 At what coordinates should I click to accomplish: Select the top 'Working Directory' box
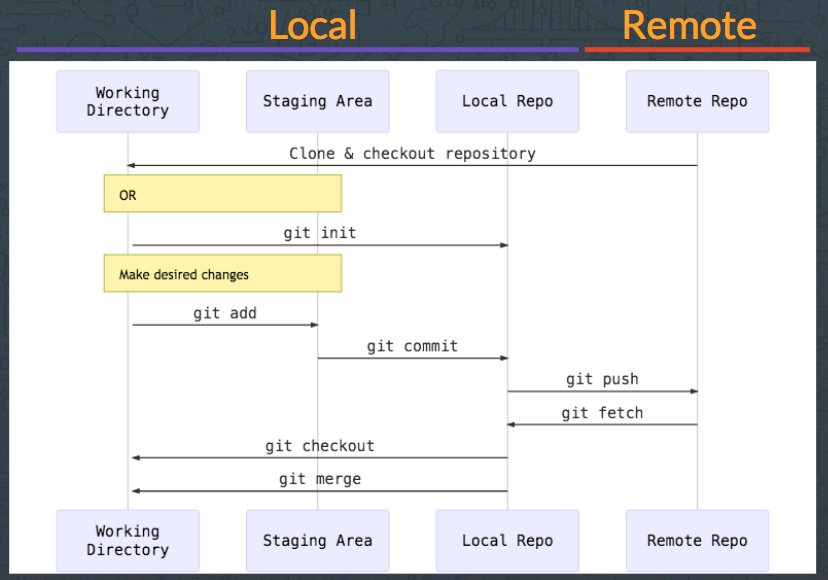pyautogui.click(x=127, y=101)
